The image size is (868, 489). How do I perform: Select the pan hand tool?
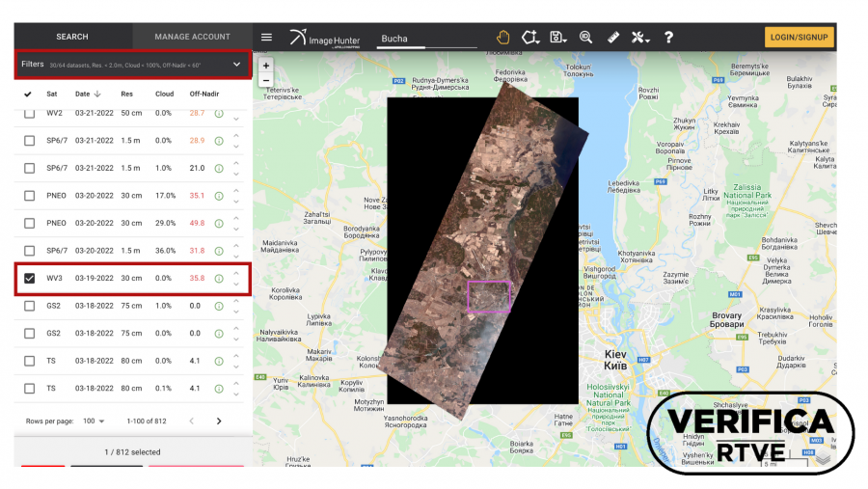tap(502, 37)
